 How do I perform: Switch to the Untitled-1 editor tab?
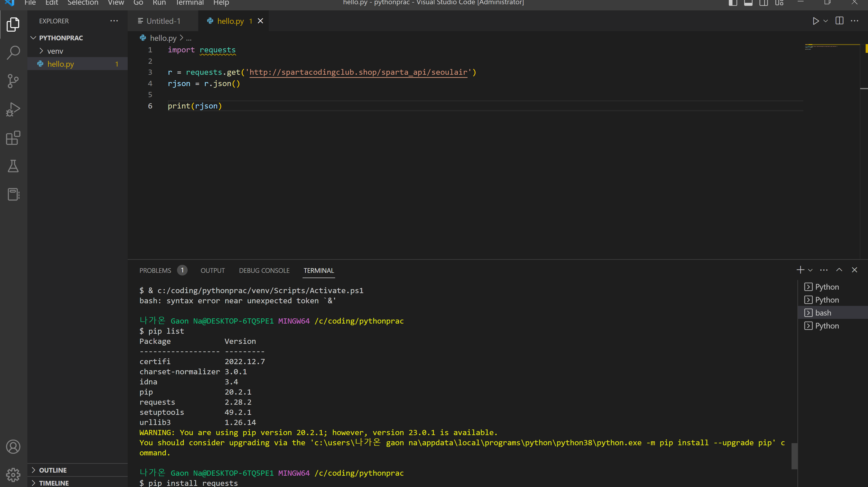[x=163, y=21]
